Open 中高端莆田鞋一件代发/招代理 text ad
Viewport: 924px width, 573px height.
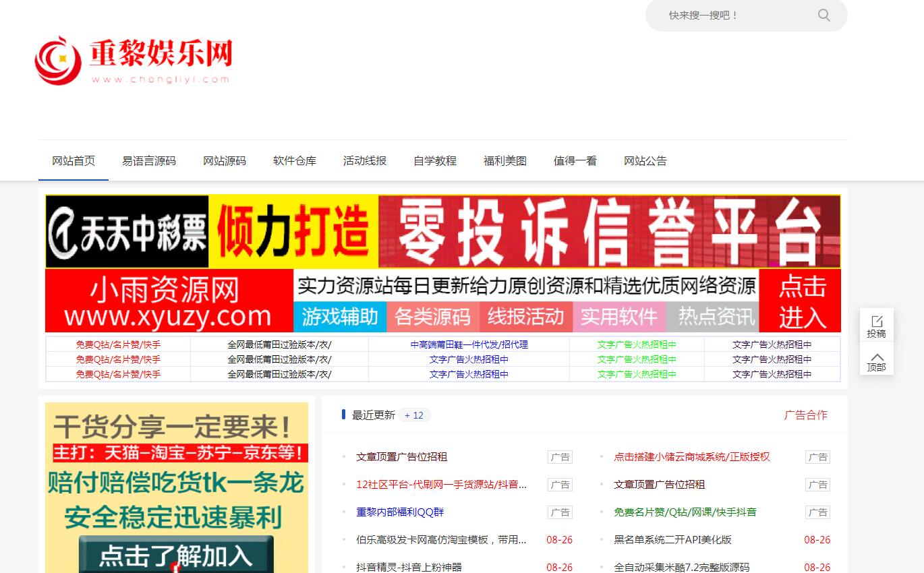(469, 344)
